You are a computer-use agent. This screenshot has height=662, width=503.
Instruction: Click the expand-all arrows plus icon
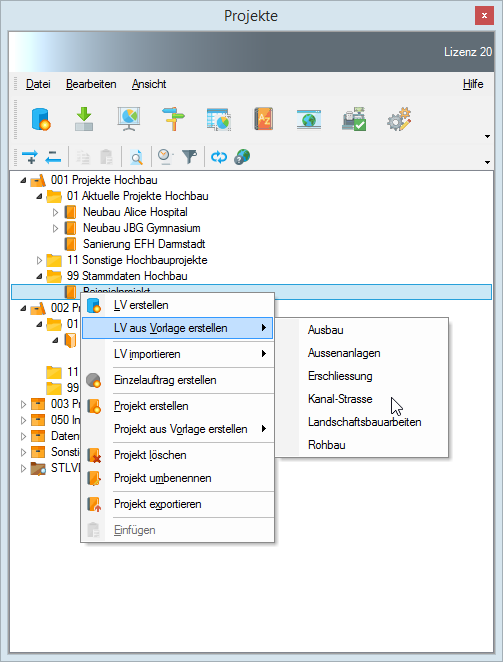[30, 157]
